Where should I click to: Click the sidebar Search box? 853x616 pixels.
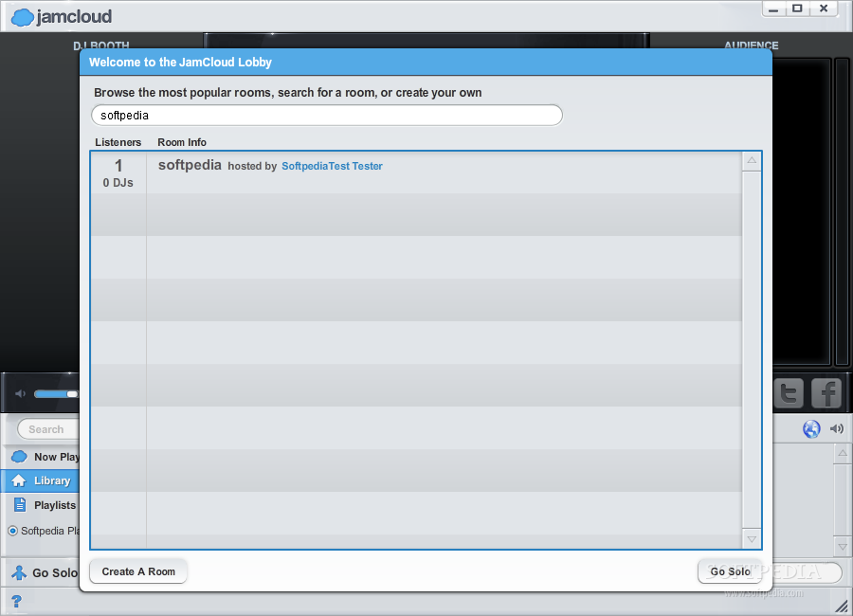(x=48, y=429)
